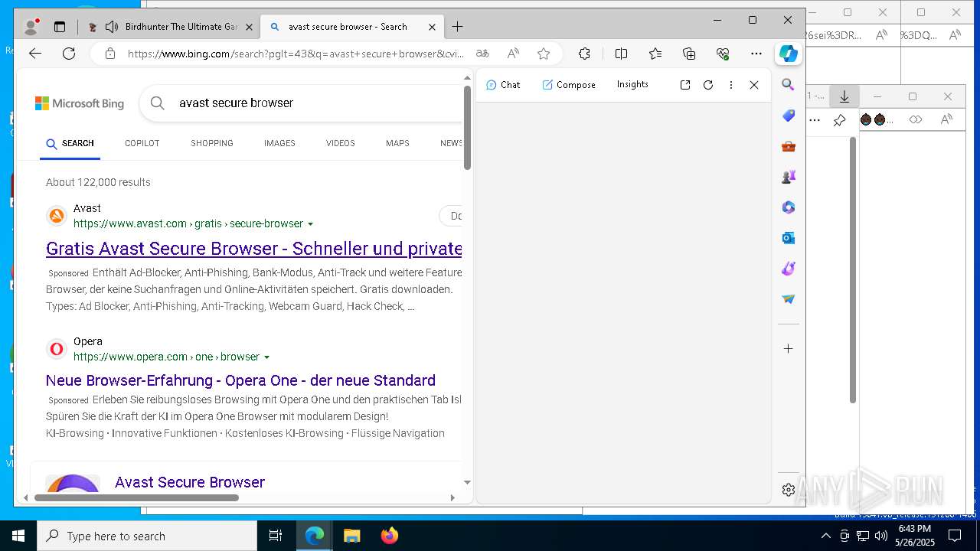The image size is (980, 551).
Task: Select the COPILOT search category
Action: click(142, 143)
